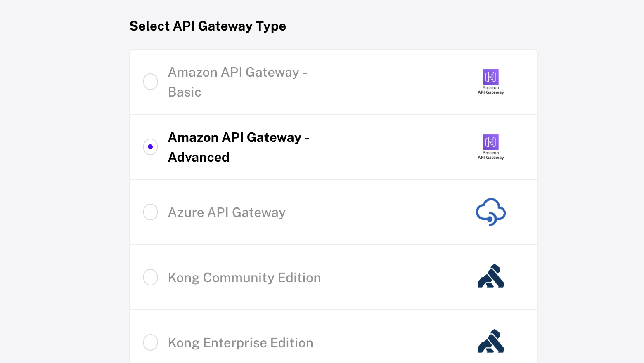Click the "Amazon API Gateway - Advanced" label
The width and height of the screenshot is (644, 363).
[x=238, y=147]
